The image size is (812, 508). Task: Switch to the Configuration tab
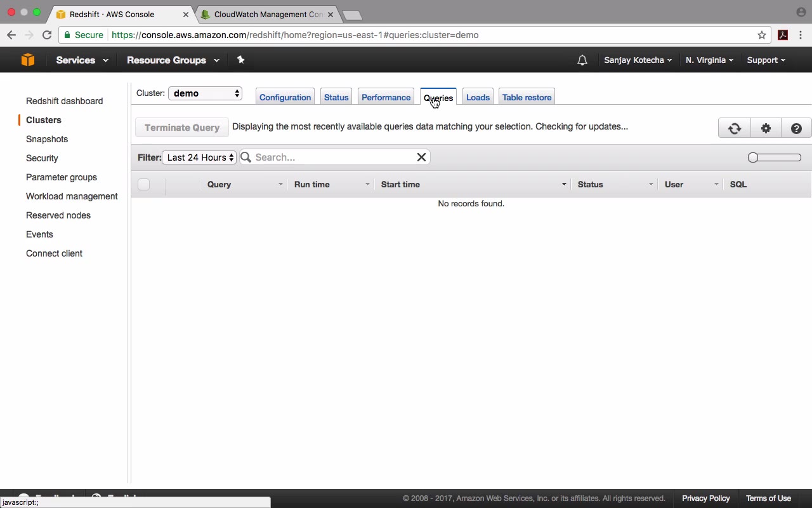285,97
